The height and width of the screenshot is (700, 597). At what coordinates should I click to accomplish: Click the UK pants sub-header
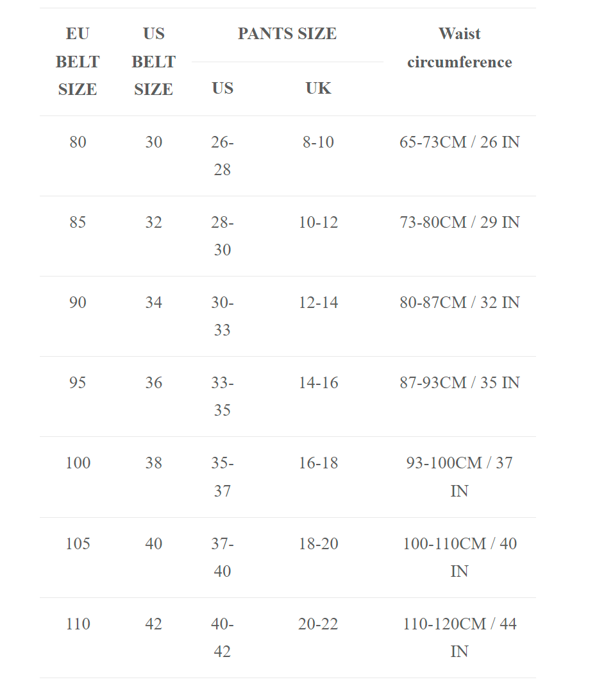[318, 89]
